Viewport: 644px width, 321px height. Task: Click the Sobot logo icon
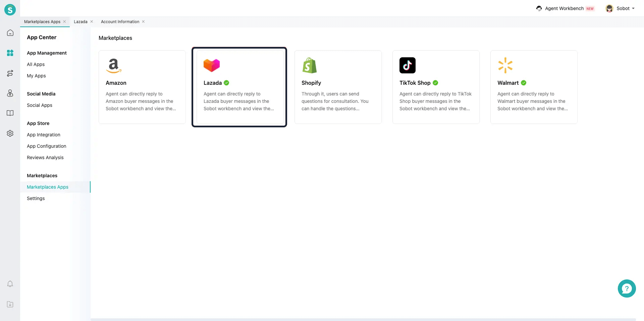tap(10, 10)
